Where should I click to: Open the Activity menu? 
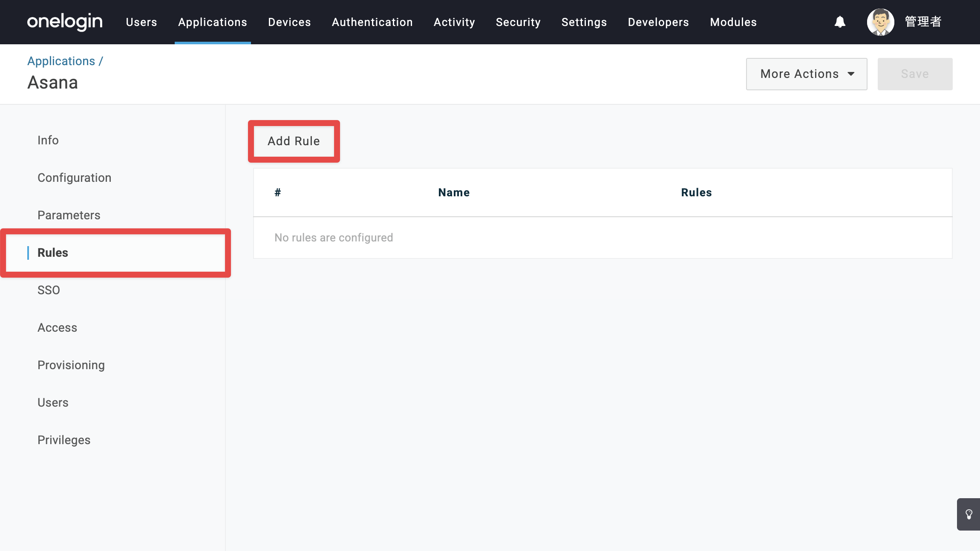454,22
